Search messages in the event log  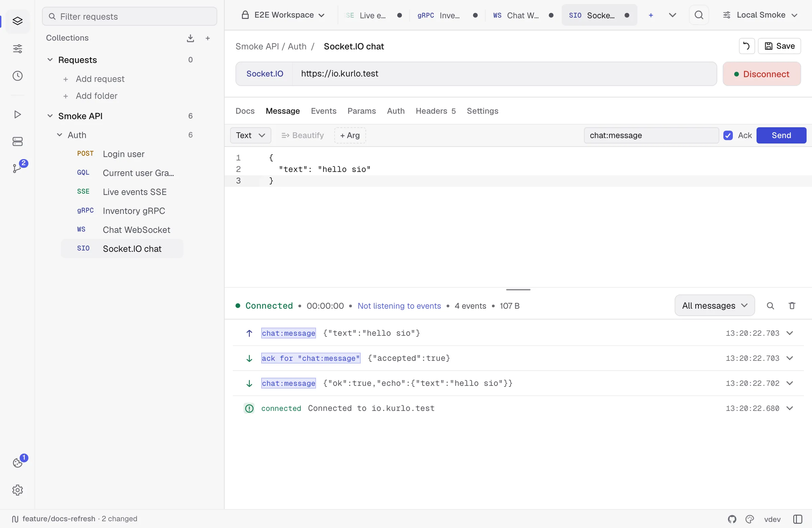770,306
